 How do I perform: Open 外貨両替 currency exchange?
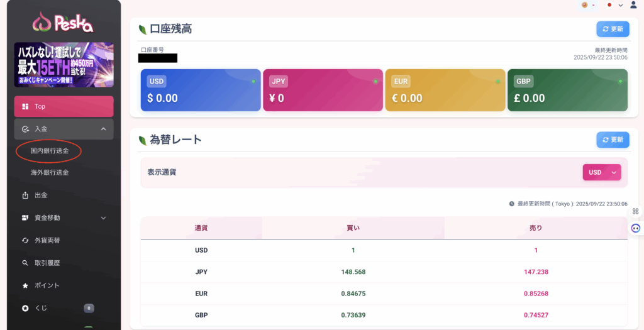tap(48, 240)
